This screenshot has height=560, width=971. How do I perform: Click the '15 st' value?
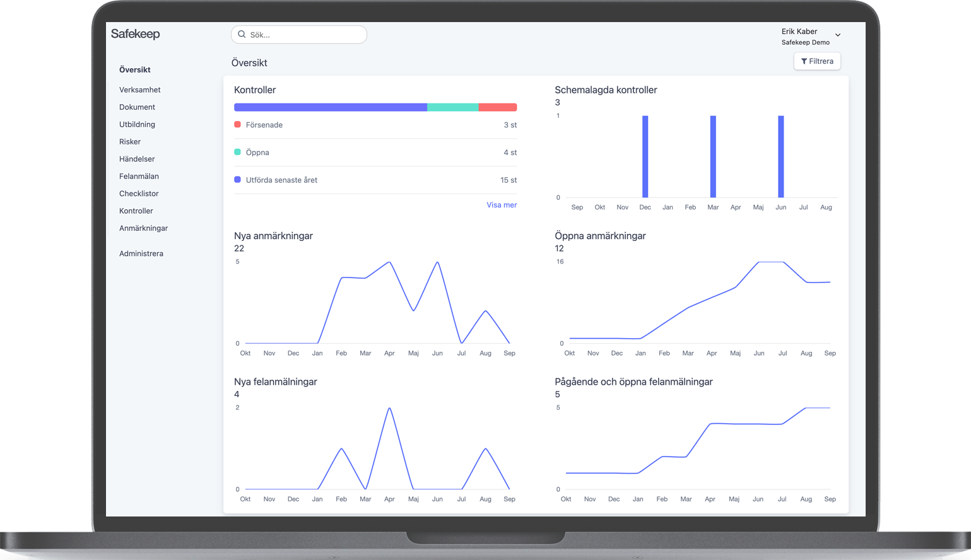click(x=509, y=180)
